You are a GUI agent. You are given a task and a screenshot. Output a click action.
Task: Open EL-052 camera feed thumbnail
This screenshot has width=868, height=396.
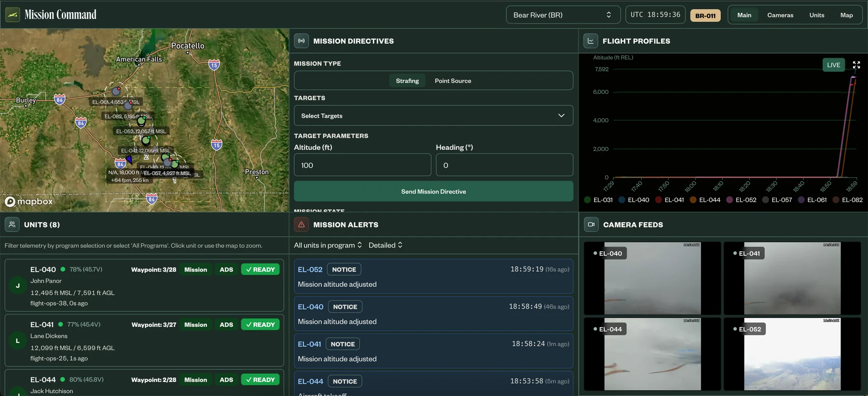pos(792,354)
